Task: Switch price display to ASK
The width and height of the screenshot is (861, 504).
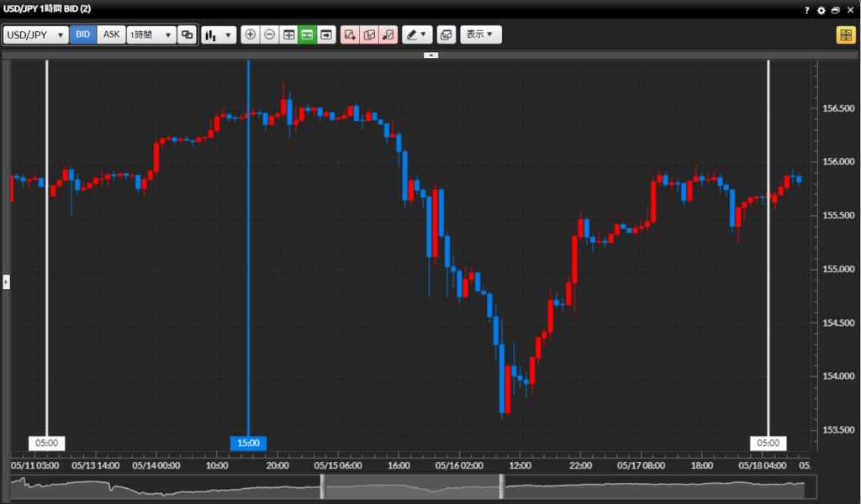Action: tap(111, 35)
